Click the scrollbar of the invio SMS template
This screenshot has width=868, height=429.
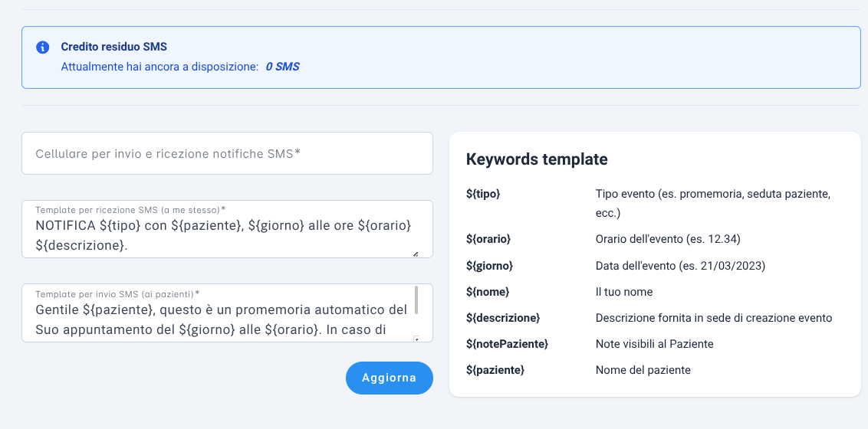(x=416, y=300)
